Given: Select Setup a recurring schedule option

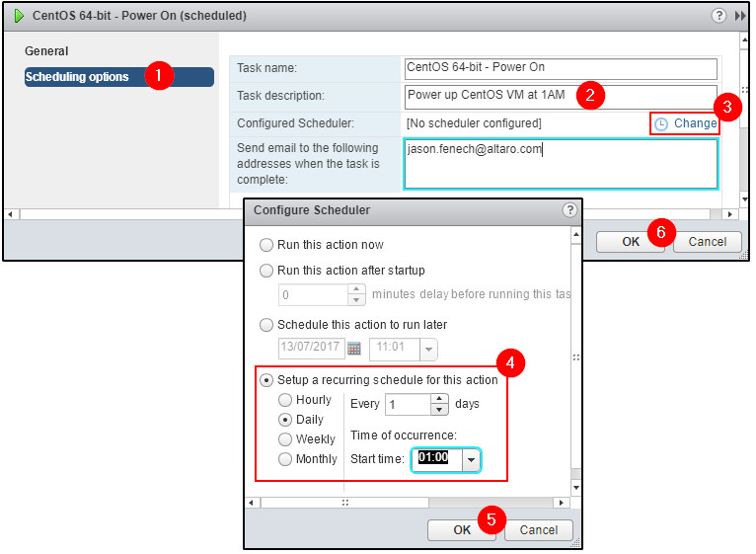Looking at the screenshot, I should click(266, 380).
